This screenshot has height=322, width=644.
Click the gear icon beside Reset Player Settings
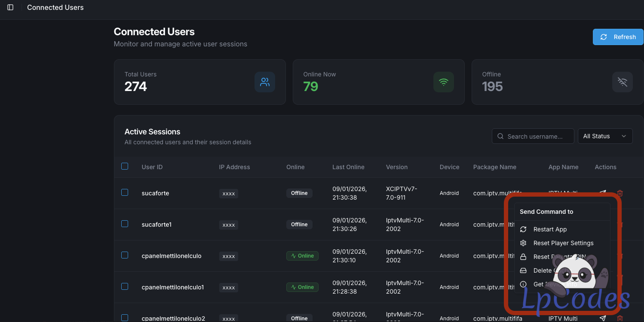[523, 243]
